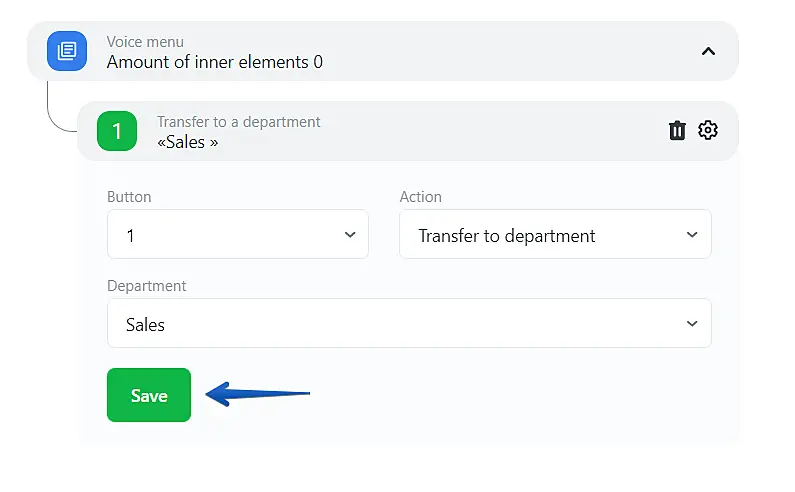Collapse the Voice menu section
The width and height of the screenshot is (795, 492).
[x=708, y=51]
